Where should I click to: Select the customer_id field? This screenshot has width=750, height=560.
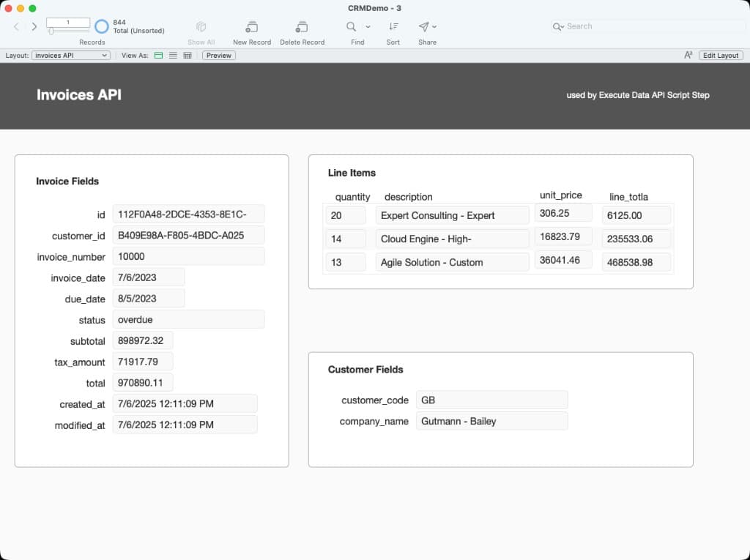[x=188, y=235]
